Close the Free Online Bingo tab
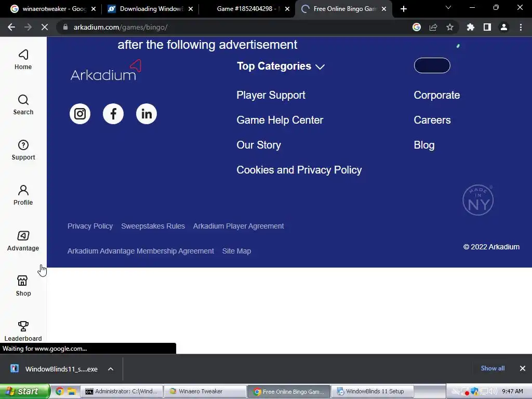532x399 pixels. (x=384, y=9)
